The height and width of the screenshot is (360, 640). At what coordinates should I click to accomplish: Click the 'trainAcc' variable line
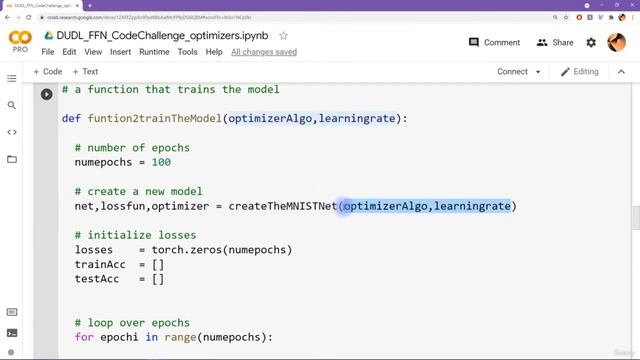pos(119,265)
